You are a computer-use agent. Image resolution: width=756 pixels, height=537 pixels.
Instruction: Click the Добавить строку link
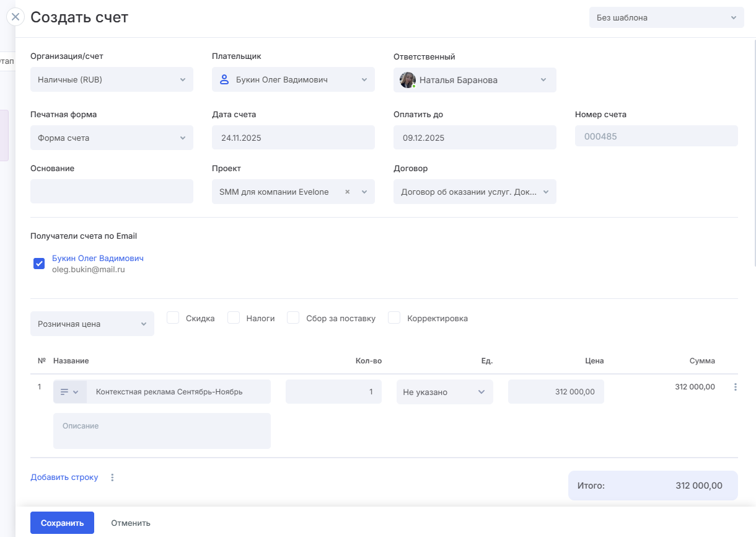[x=64, y=477]
